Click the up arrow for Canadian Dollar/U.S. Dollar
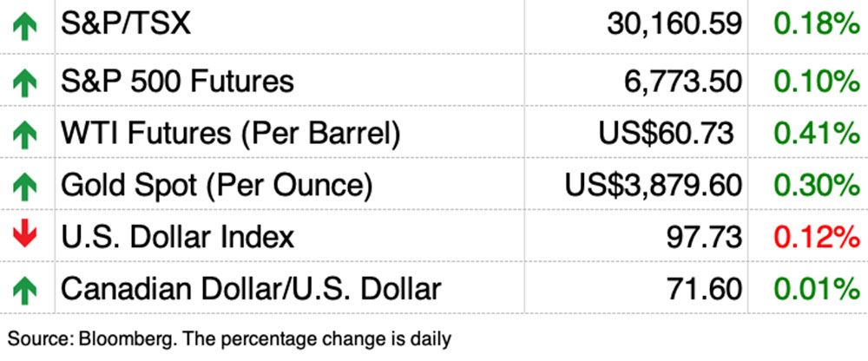 coord(25,288)
